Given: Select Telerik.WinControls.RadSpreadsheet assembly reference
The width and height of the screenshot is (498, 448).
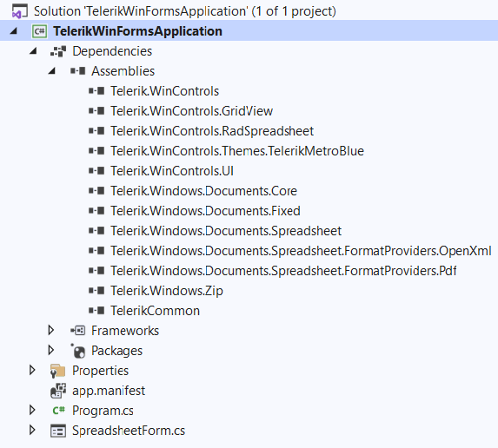Looking at the screenshot, I should coord(212,131).
